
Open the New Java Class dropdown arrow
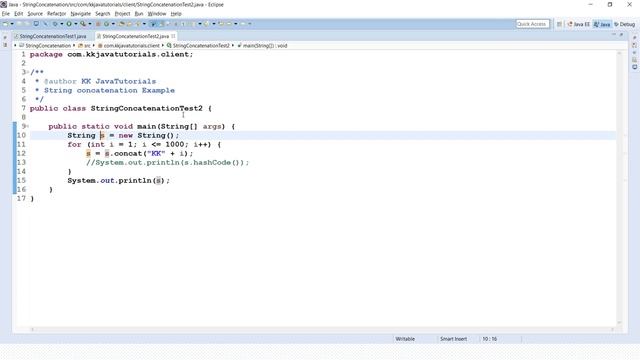tap(113, 24)
